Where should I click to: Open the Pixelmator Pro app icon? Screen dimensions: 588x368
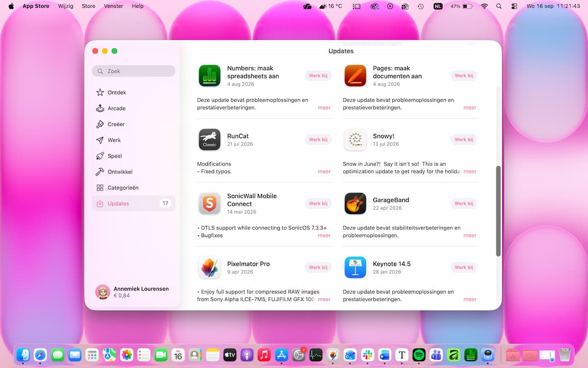(x=210, y=268)
